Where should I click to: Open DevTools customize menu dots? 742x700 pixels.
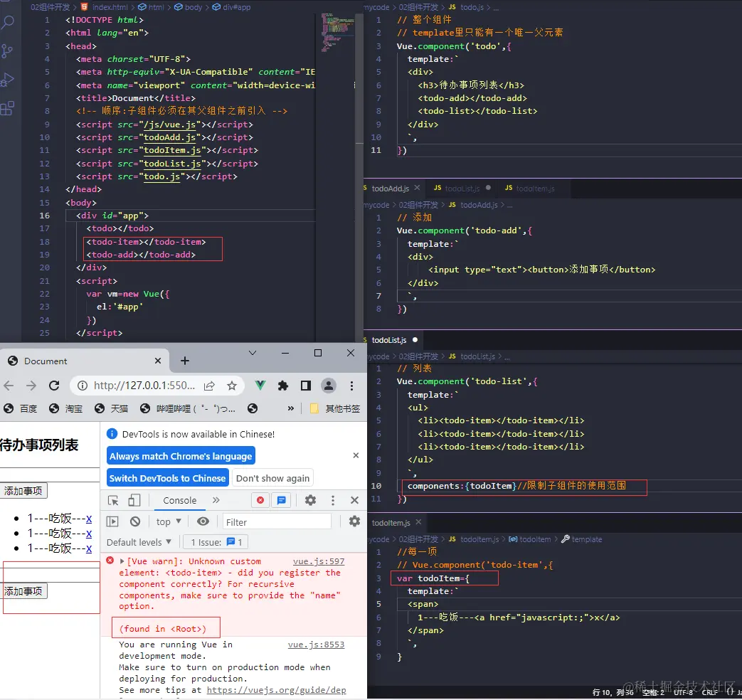333,500
